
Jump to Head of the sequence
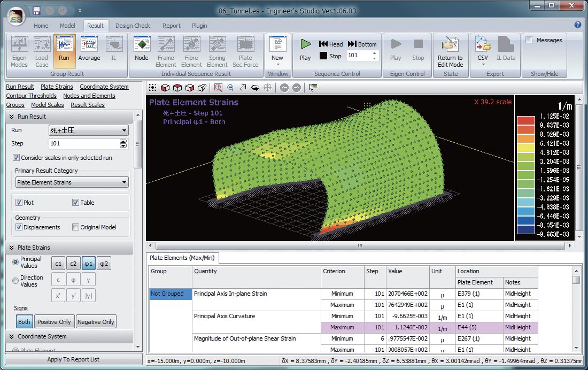click(x=331, y=44)
